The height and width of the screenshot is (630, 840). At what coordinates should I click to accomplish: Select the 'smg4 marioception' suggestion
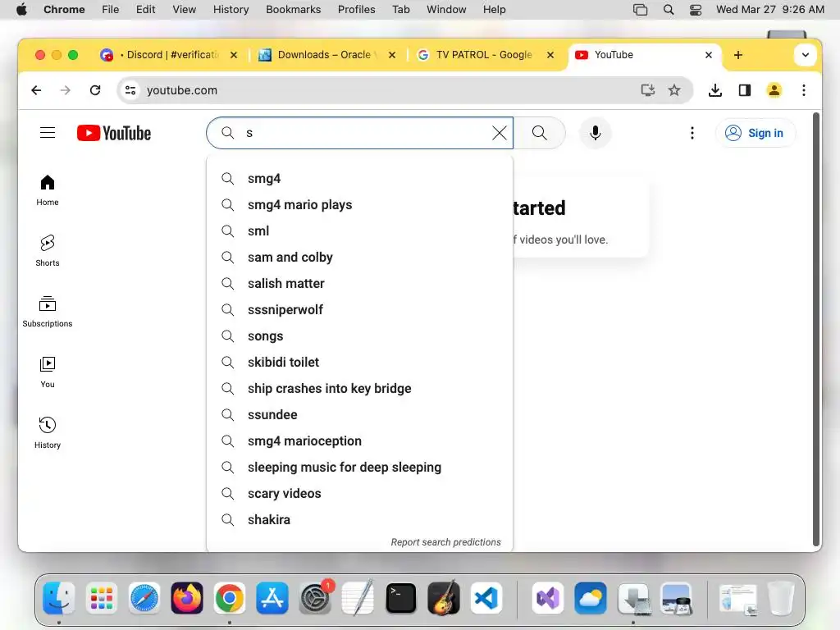(359, 441)
